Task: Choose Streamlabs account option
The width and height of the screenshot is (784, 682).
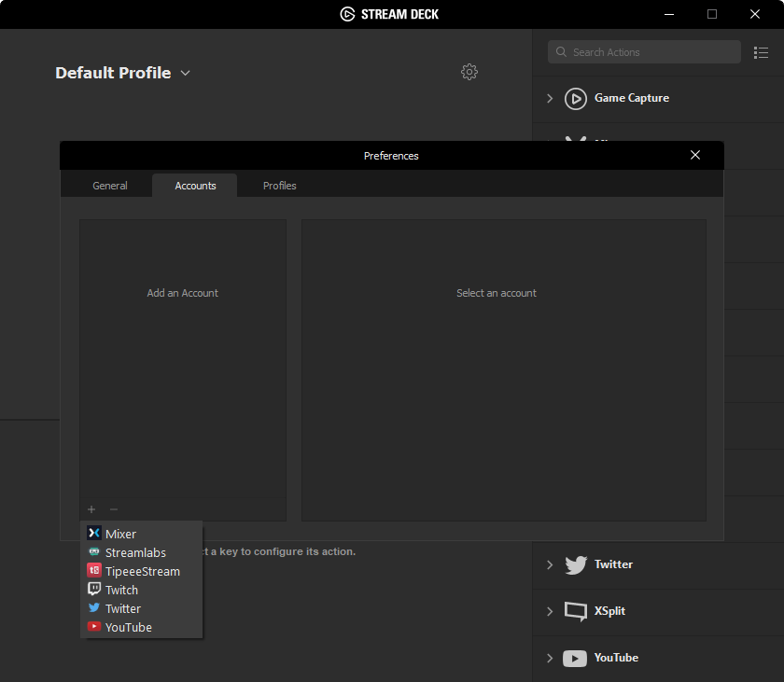Action: pyautogui.click(x=142, y=552)
